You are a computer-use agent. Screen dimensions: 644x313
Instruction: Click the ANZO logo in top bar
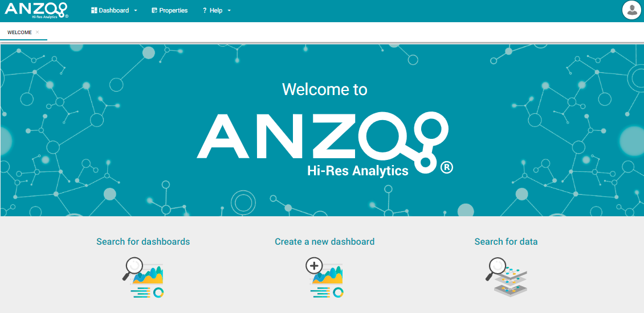point(36,10)
